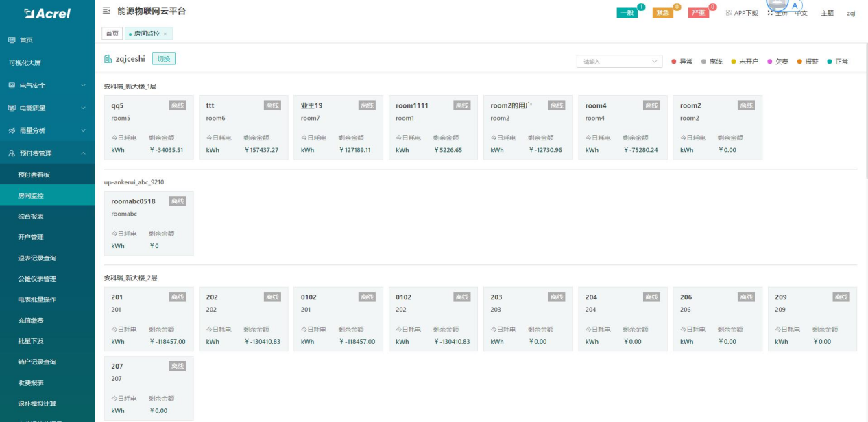Screen dimensions: 868x422
Task: Click the APP下载 QR code icon
Action: pyautogui.click(x=729, y=13)
